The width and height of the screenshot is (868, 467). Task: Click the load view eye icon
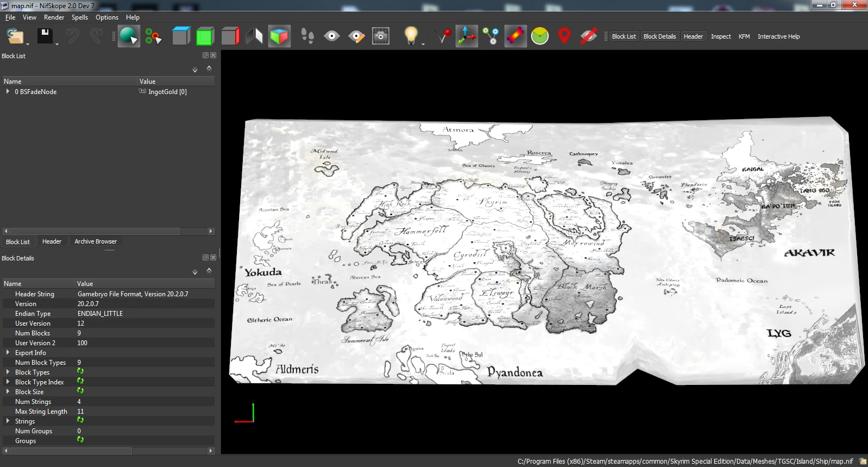pos(332,36)
